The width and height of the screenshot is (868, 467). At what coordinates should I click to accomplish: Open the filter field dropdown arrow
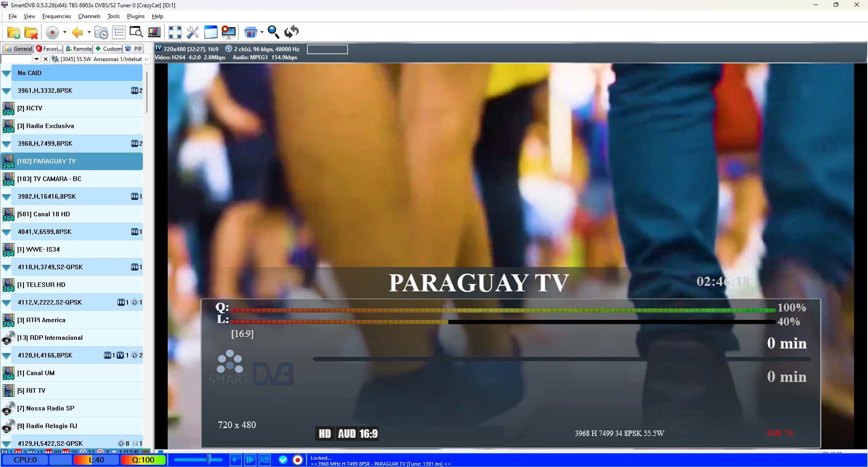(37, 59)
